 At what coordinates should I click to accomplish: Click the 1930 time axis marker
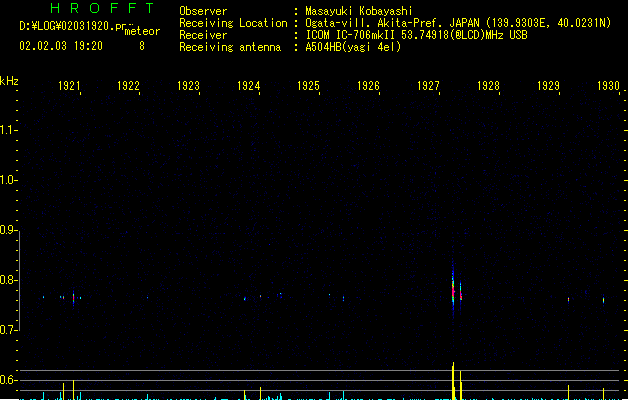[x=609, y=85]
